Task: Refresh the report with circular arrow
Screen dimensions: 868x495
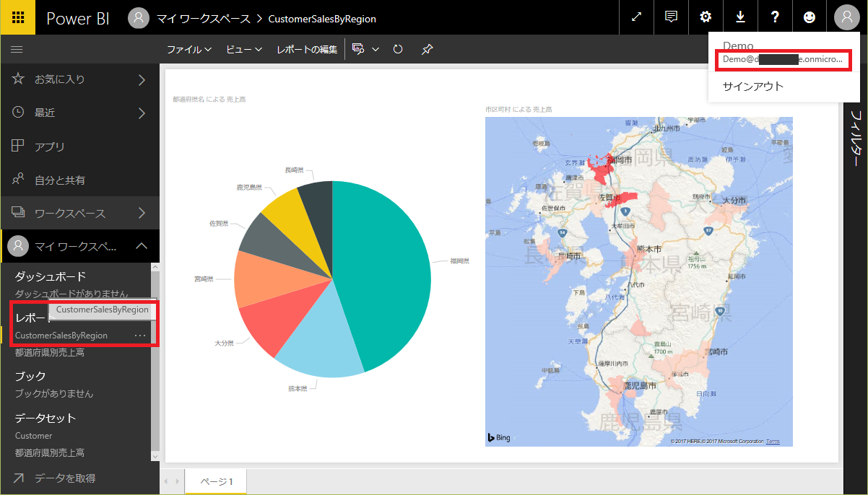Action: coord(398,50)
